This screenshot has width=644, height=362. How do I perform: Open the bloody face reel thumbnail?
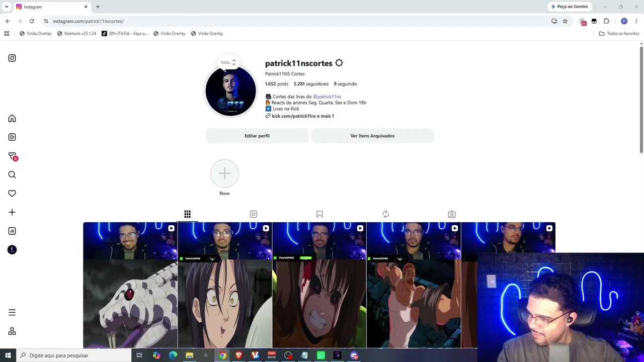click(x=319, y=285)
